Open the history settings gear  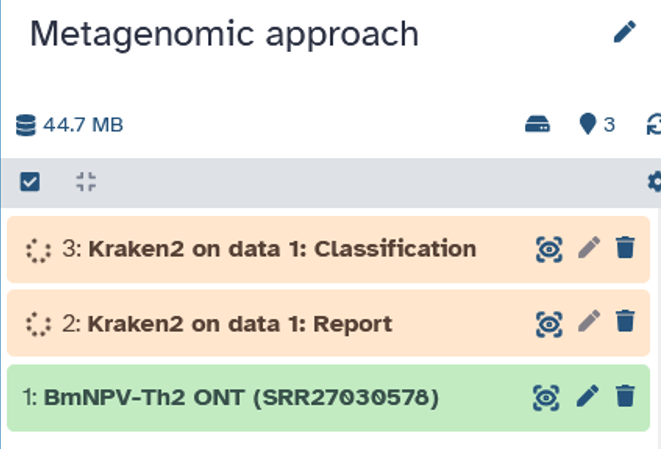coord(655,182)
